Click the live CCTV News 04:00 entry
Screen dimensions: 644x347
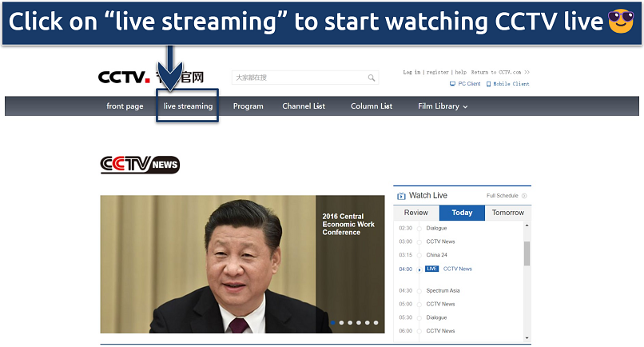tap(458, 269)
